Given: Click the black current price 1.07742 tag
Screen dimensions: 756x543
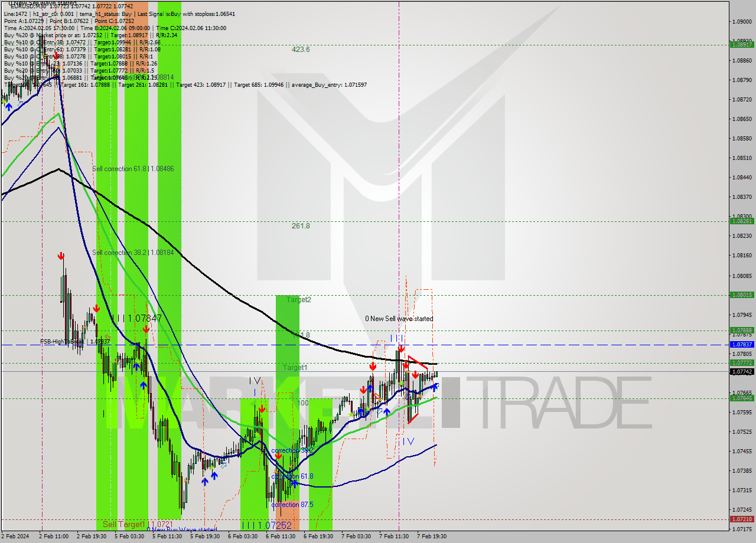Looking at the screenshot, I should 742,372.
